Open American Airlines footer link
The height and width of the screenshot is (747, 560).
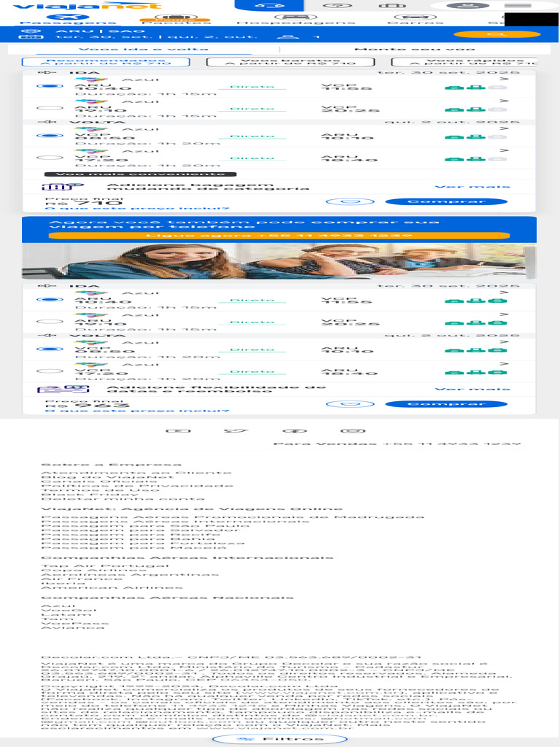(112, 588)
